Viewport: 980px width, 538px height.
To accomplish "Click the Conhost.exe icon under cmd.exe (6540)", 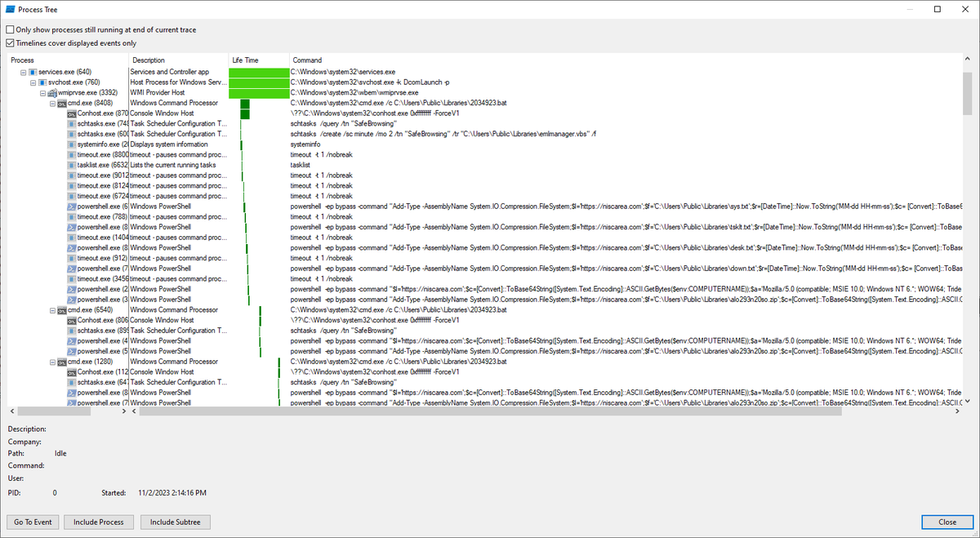I will (x=72, y=320).
